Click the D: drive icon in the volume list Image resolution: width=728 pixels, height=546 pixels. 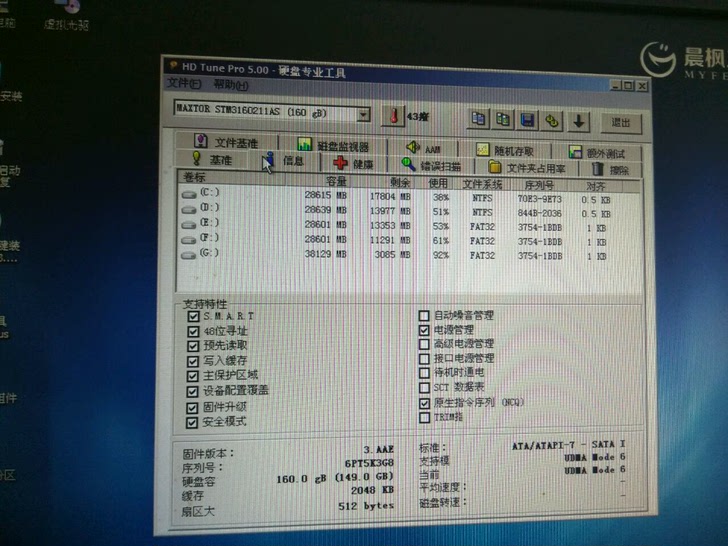tap(189, 209)
